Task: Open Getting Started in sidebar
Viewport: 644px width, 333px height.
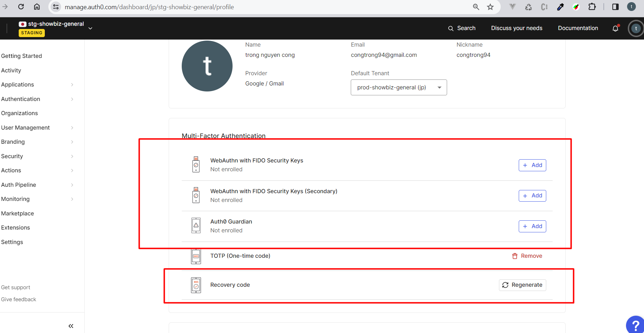Action: coord(22,56)
